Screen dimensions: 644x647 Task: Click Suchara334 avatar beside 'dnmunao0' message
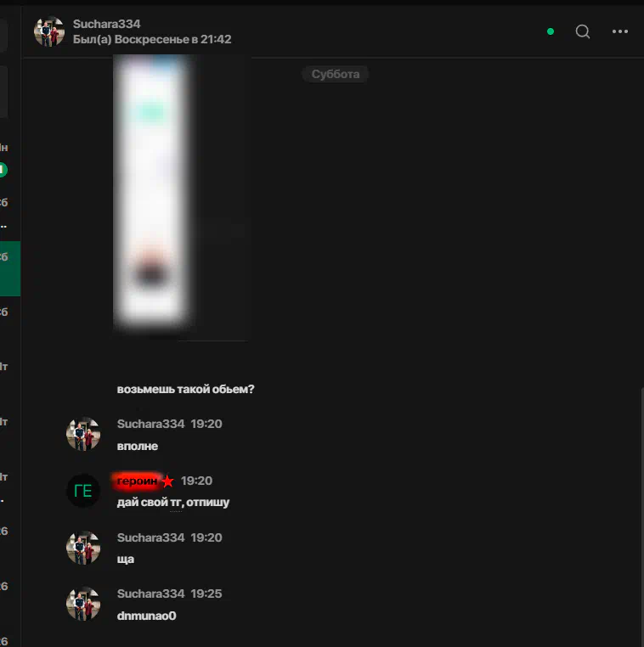[83, 604]
